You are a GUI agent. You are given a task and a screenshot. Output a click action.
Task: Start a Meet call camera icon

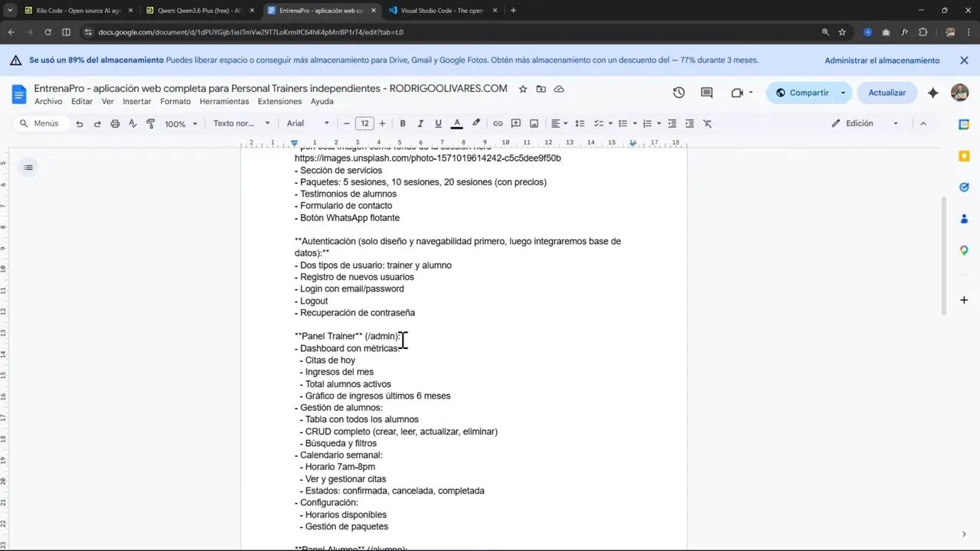[x=737, y=93]
